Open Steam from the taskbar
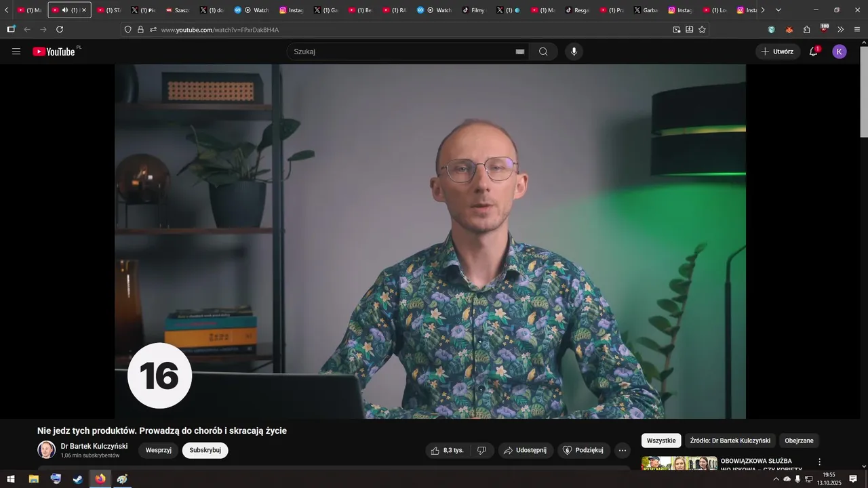Viewport: 868px width, 488px height. tap(78, 479)
